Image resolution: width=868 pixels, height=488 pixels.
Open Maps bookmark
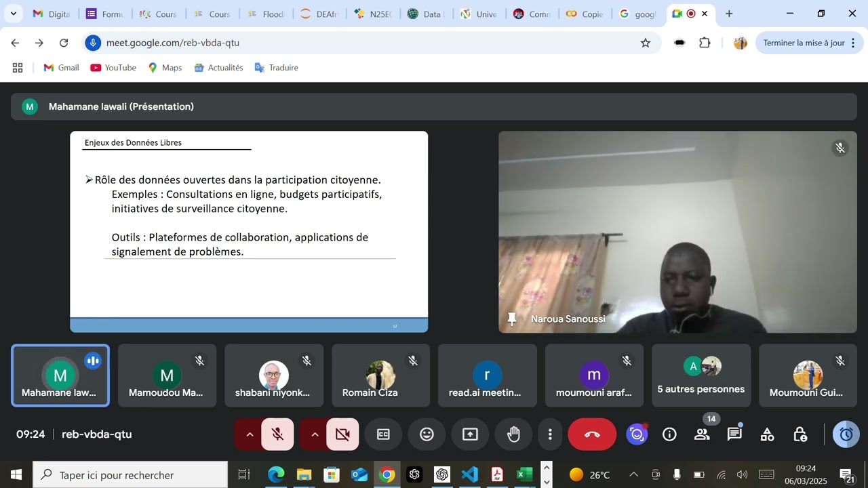(165, 68)
